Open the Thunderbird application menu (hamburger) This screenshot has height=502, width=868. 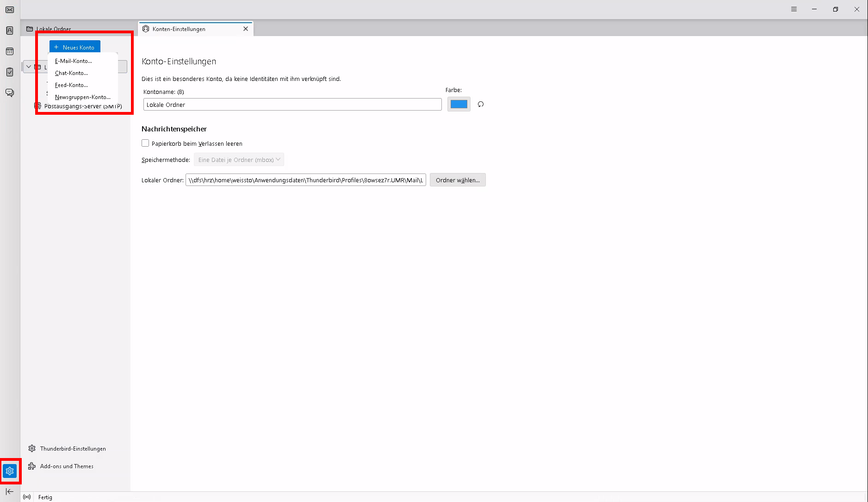coord(794,9)
